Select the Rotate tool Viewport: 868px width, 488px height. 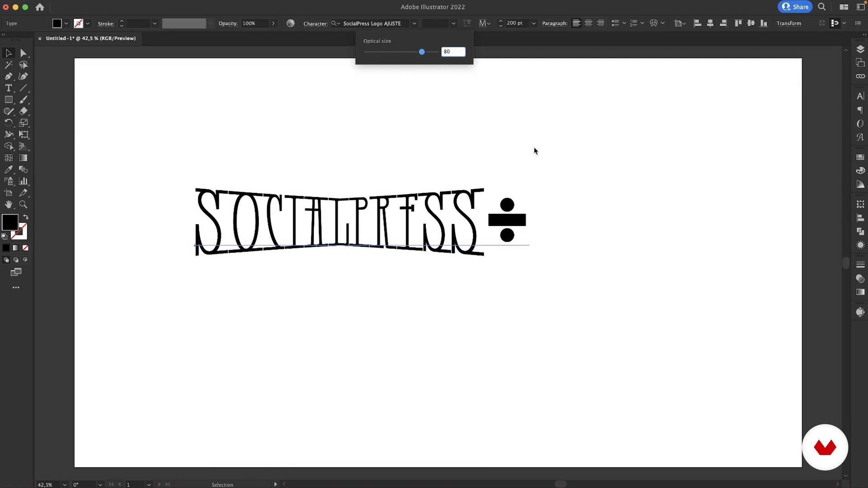coord(9,123)
